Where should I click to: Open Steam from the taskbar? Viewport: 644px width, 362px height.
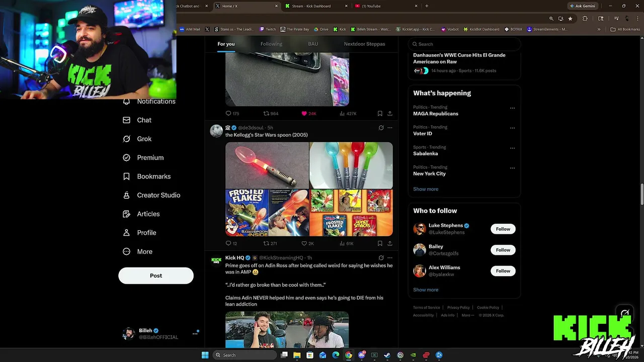[387, 355]
